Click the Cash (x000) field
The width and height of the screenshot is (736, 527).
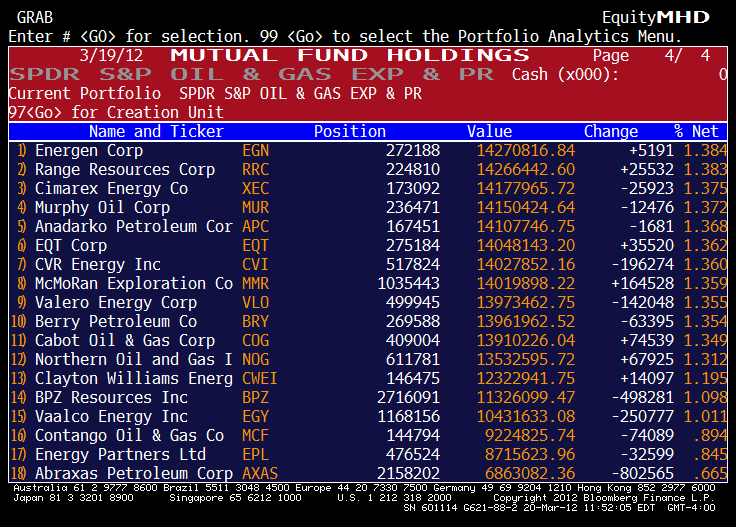620,75
